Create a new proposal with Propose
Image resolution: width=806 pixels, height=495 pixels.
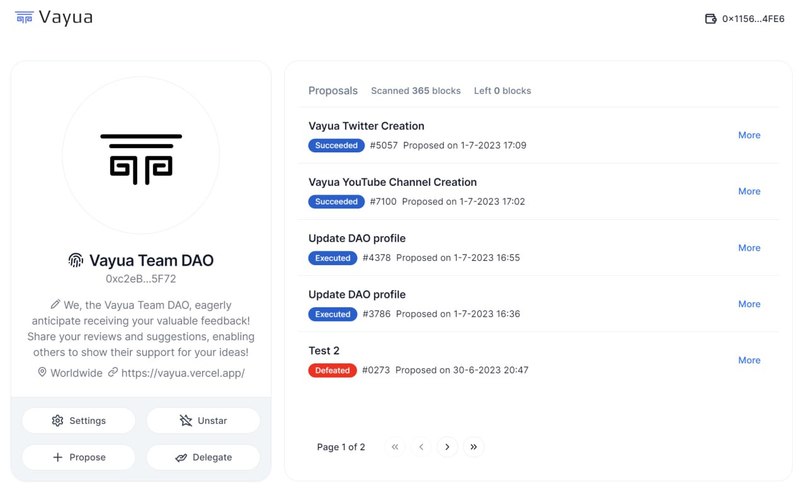(79, 457)
